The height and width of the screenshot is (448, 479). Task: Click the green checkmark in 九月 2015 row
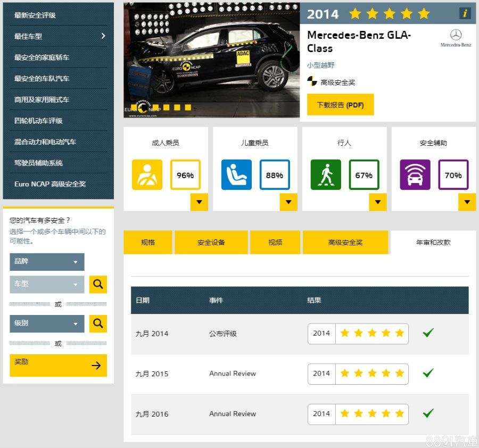428,373
